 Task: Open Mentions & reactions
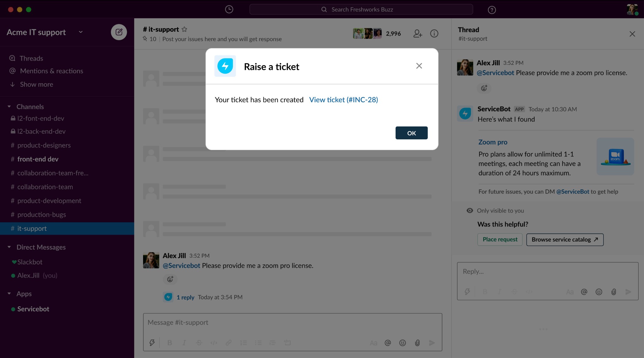tap(51, 71)
